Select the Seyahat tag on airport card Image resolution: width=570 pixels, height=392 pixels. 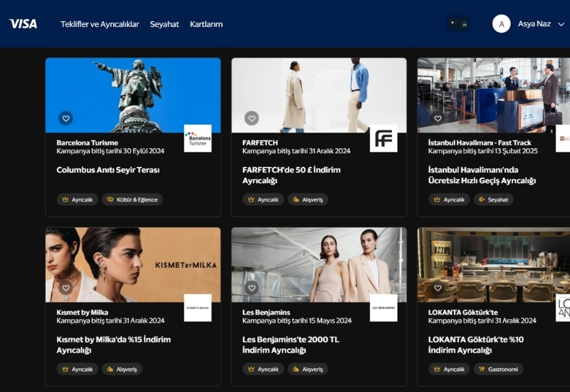494,200
